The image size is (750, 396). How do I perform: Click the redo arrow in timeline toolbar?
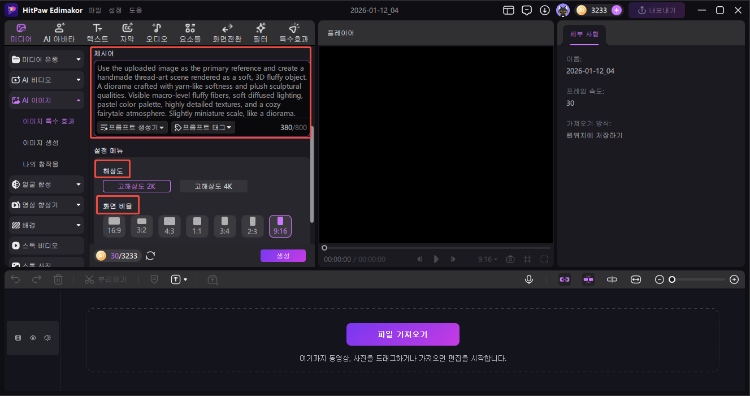[x=36, y=279]
